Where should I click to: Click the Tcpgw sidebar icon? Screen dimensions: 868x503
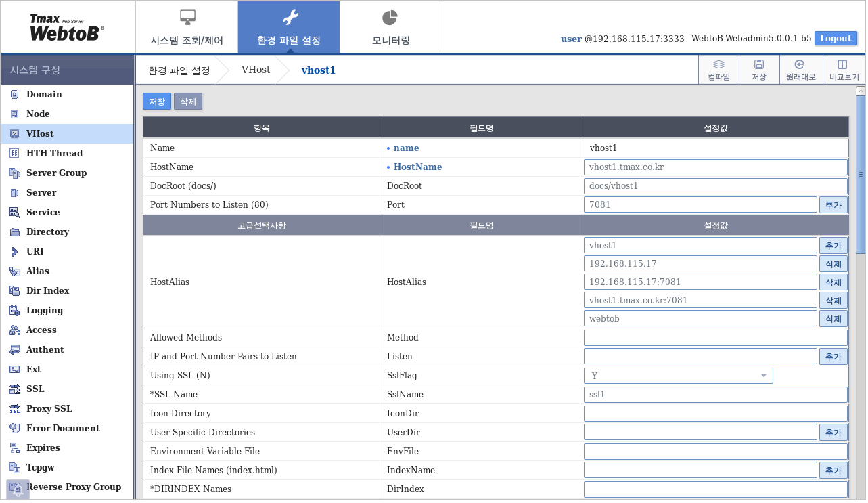point(14,468)
